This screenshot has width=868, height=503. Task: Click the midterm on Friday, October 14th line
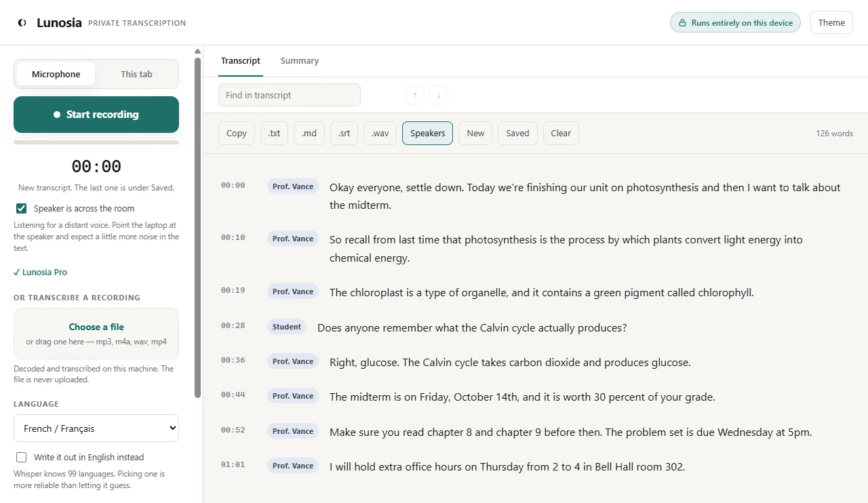522,397
